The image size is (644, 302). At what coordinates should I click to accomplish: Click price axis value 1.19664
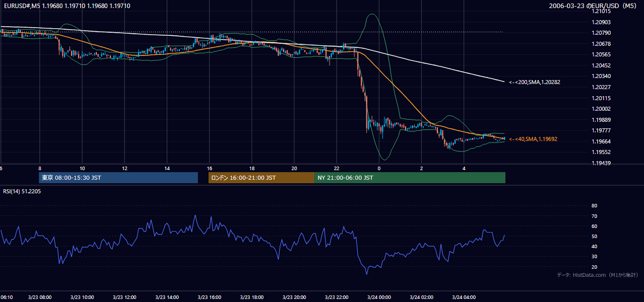click(x=601, y=141)
